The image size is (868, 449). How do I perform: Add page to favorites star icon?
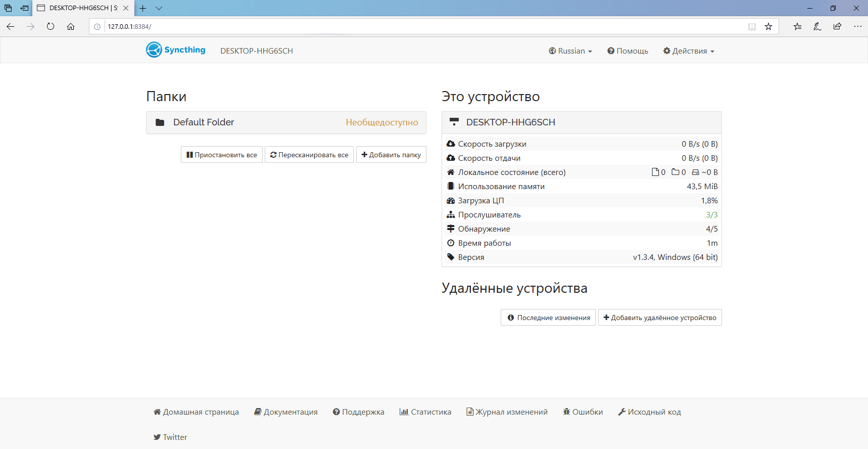(768, 27)
